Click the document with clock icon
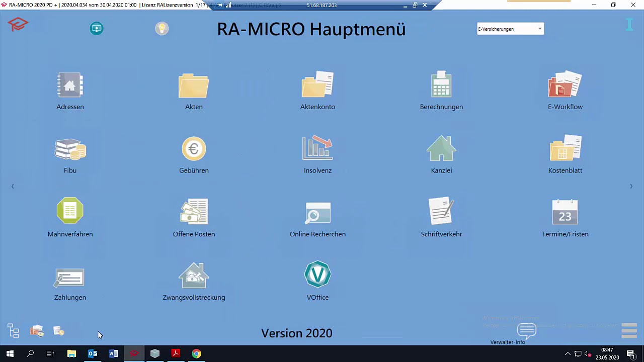644x362 pixels. tap(59, 331)
